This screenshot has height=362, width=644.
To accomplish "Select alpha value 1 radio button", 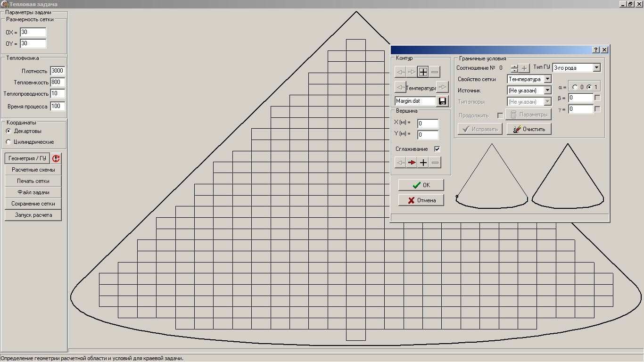I will click(x=589, y=87).
